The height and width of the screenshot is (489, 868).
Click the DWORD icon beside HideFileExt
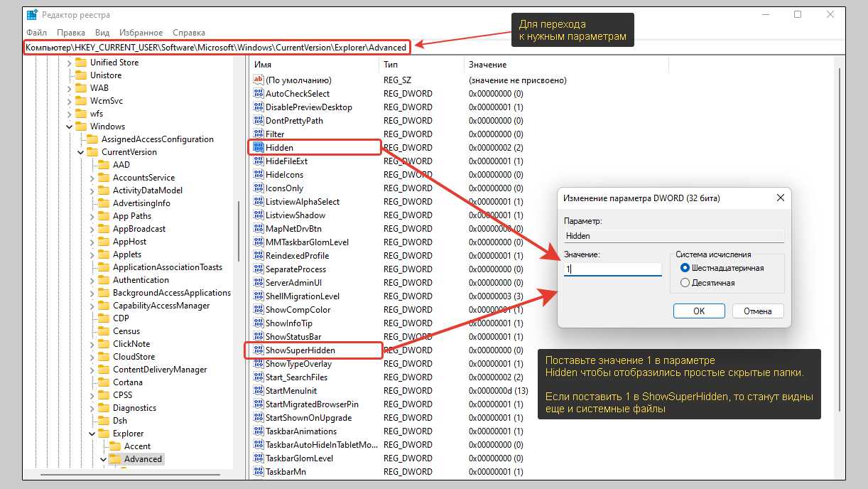(259, 161)
